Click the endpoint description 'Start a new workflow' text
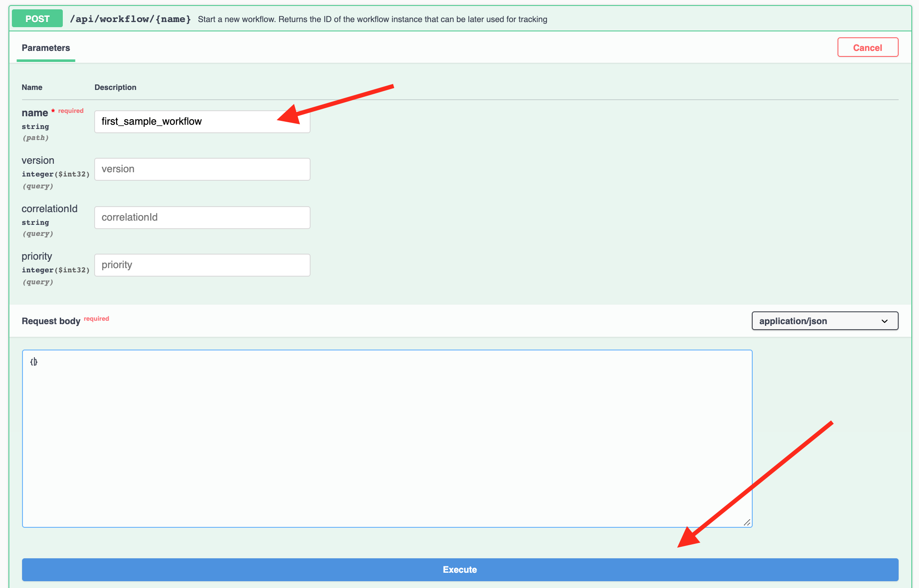The image size is (919, 588). [373, 19]
